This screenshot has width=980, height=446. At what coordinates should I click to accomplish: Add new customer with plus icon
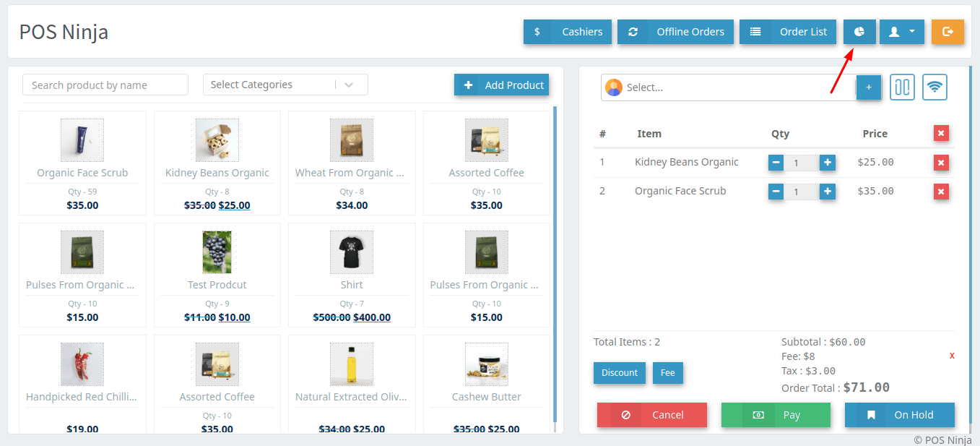[x=868, y=87]
